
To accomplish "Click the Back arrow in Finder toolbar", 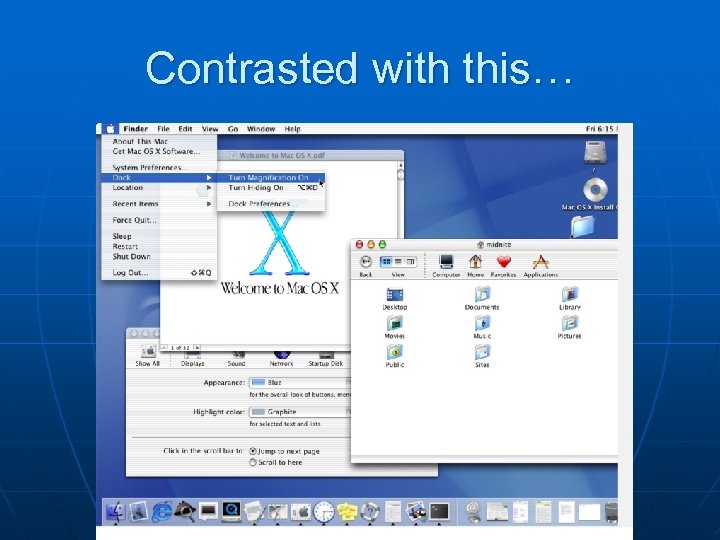I will [366, 262].
